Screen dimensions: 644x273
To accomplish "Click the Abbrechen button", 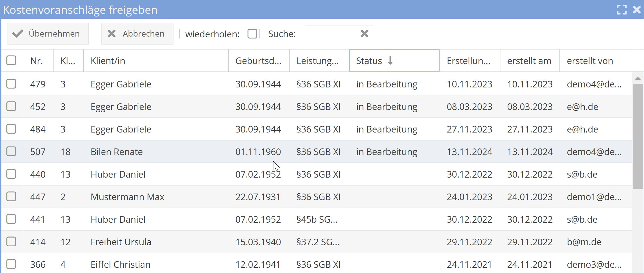I will point(137,34).
